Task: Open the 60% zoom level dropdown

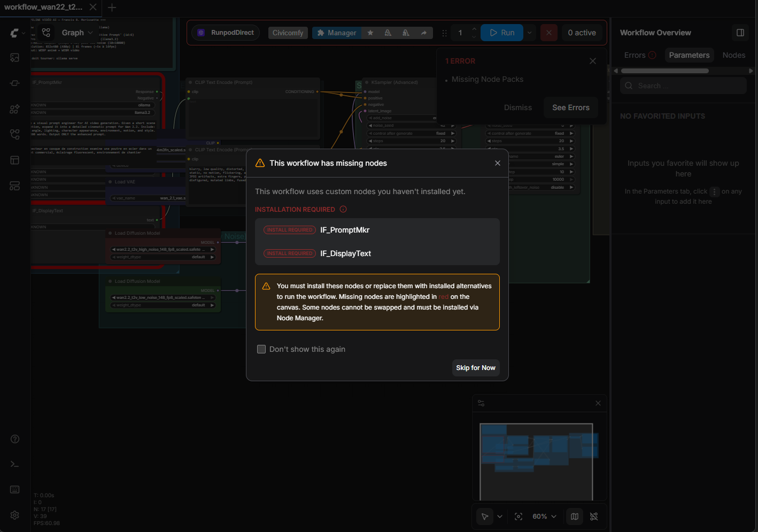Action: (x=544, y=516)
